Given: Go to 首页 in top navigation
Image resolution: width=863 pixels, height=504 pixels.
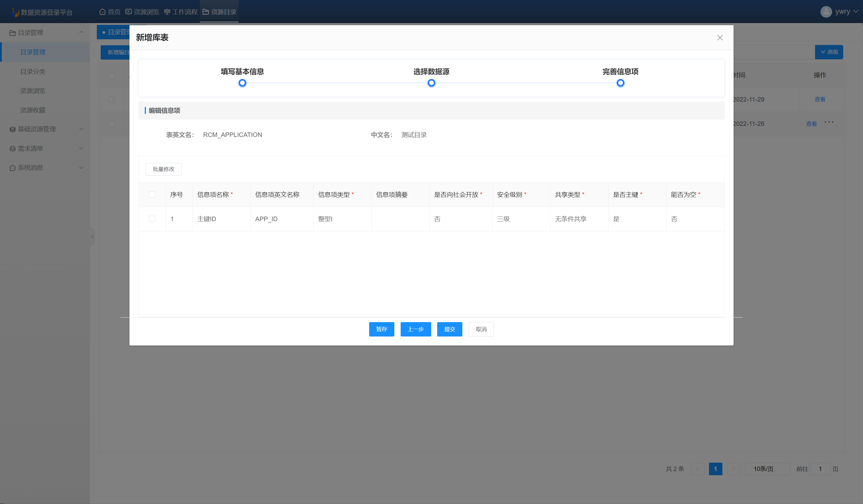Looking at the screenshot, I should pos(110,12).
